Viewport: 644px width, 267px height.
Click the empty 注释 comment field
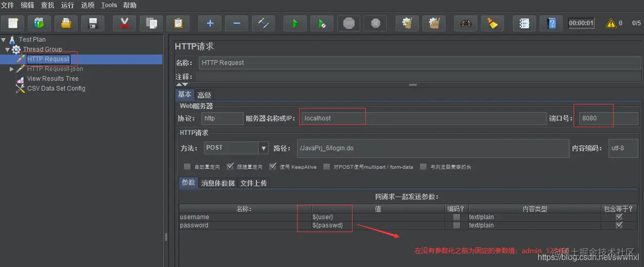coord(418,77)
